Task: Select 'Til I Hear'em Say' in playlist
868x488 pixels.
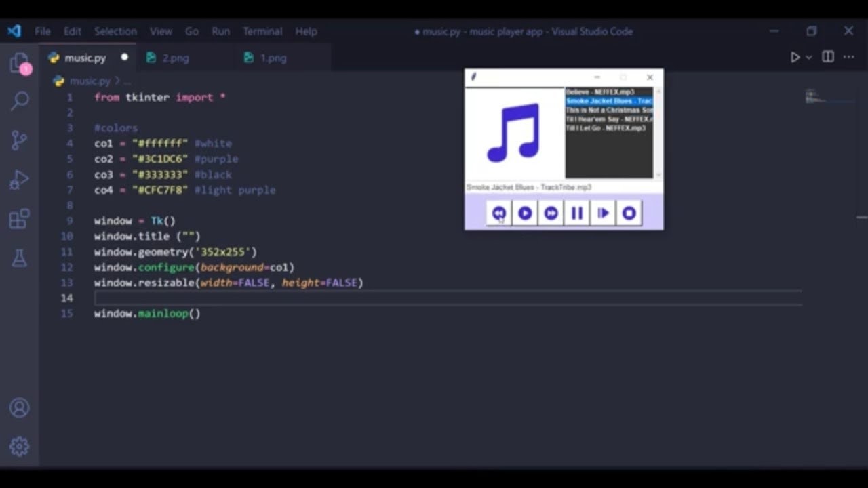Action: [x=609, y=119]
